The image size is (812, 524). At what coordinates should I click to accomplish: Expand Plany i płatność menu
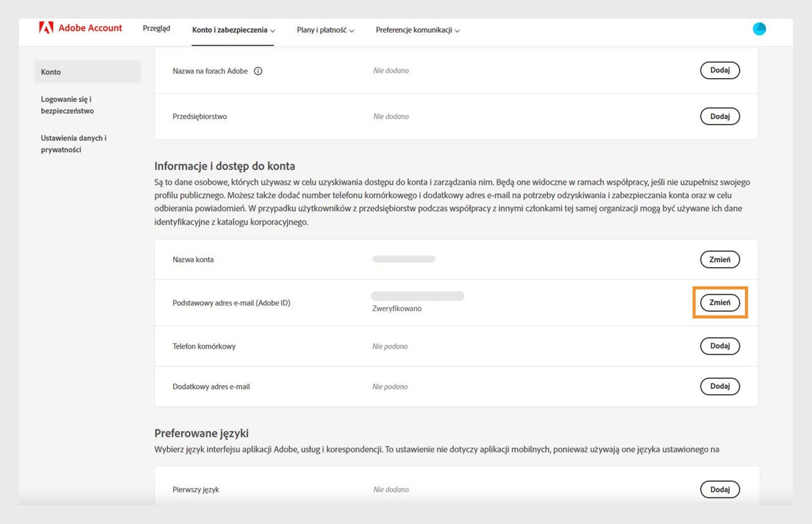pyautogui.click(x=325, y=30)
